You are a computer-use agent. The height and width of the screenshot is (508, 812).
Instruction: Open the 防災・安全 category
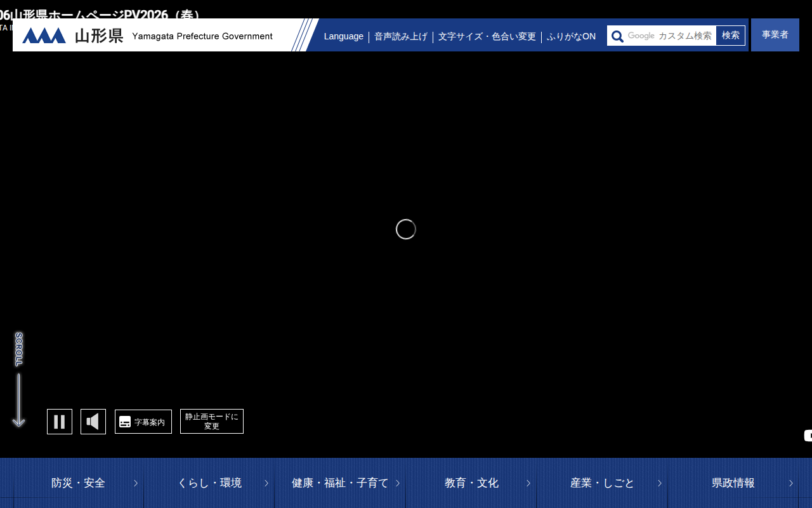click(x=79, y=483)
